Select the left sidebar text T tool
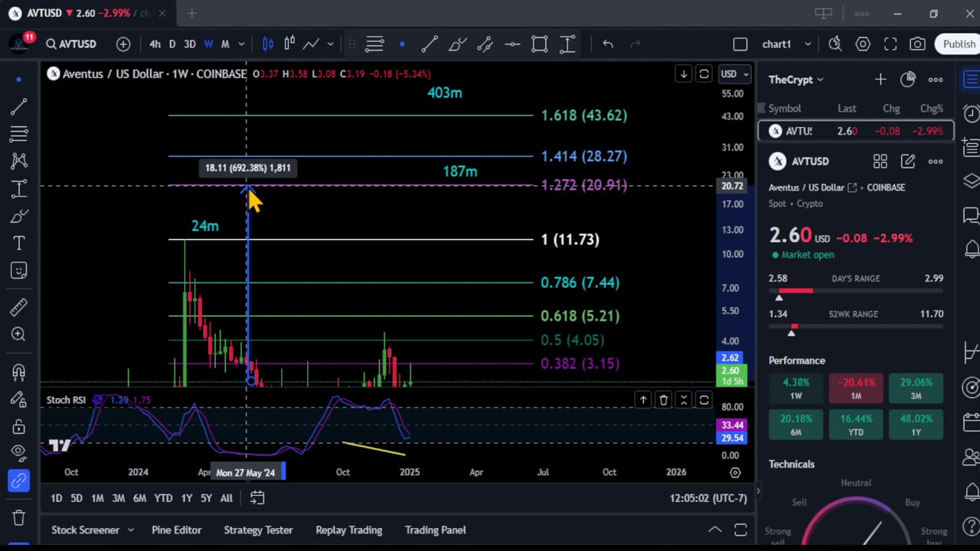The image size is (980, 551). coord(19,243)
